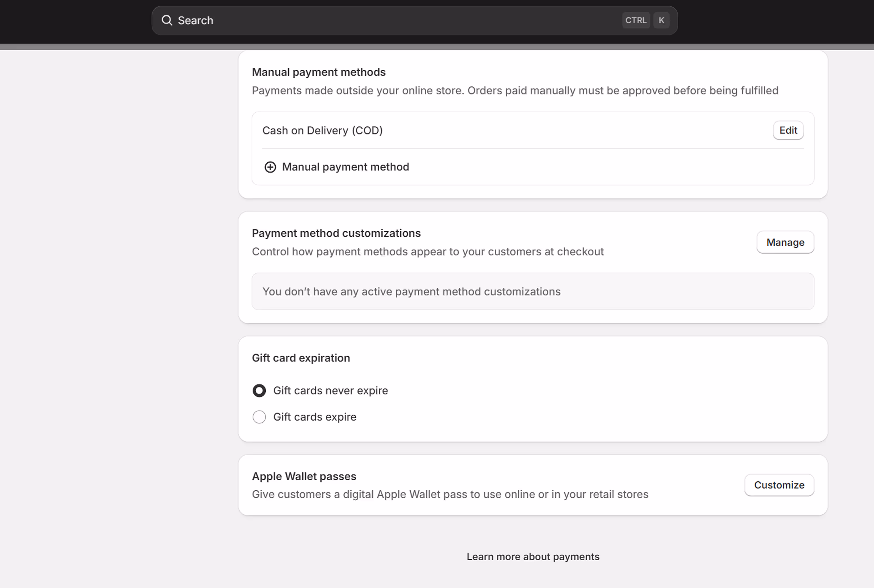Click the CTRL shortcut key badge
874x588 pixels.
coord(635,20)
